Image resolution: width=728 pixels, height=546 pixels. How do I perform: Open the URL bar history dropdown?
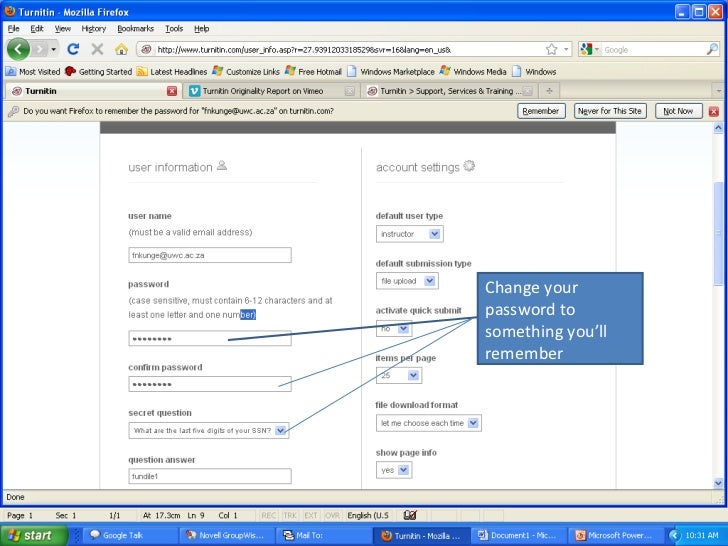(x=566, y=49)
